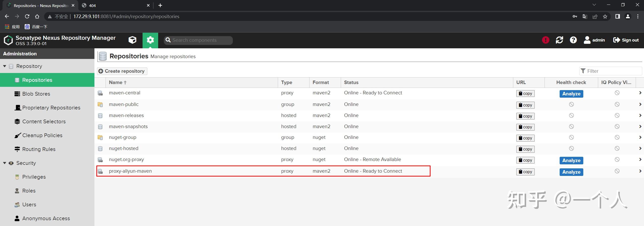Click the browser bookmark star icon
The image size is (644, 226).
click(605, 17)
